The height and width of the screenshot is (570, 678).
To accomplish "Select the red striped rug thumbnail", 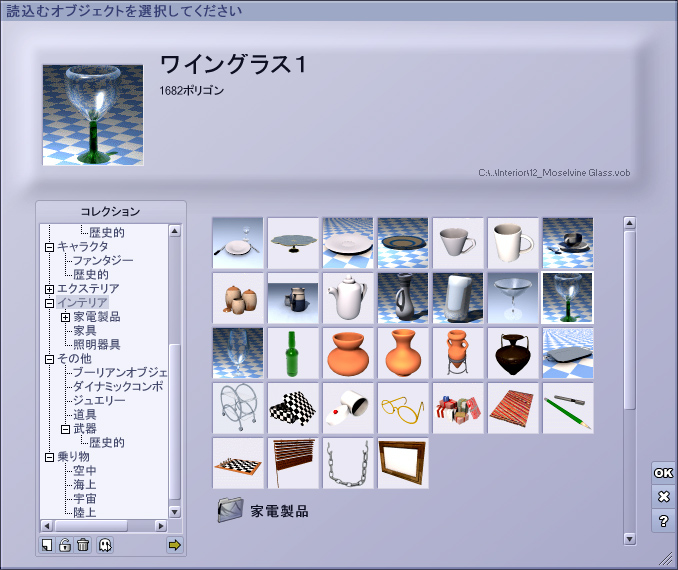I will pos(513,408).
